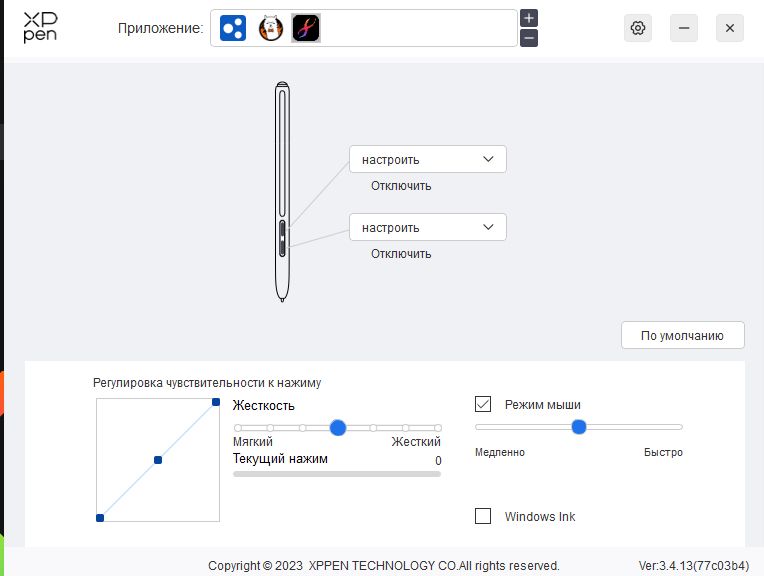The height and width of the screenshot is (576, 764).
Task: Expand the upper настроить dropdown
Action: pos(428,159)
